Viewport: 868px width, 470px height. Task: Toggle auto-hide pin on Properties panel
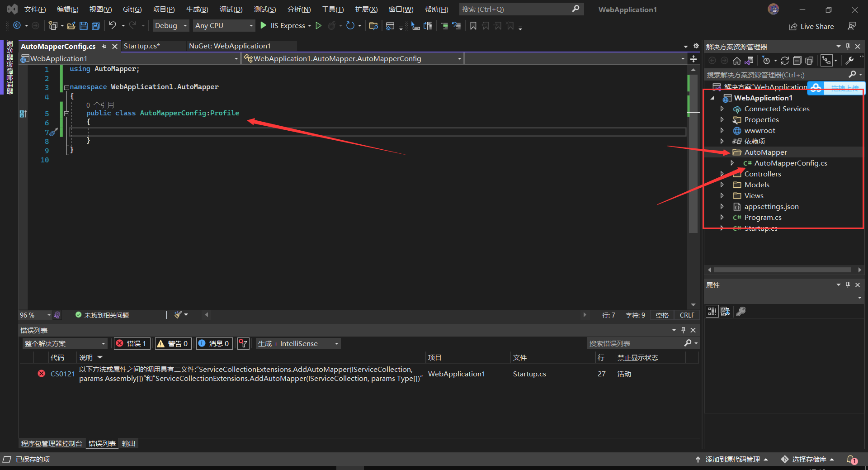(x=848, y=285)
